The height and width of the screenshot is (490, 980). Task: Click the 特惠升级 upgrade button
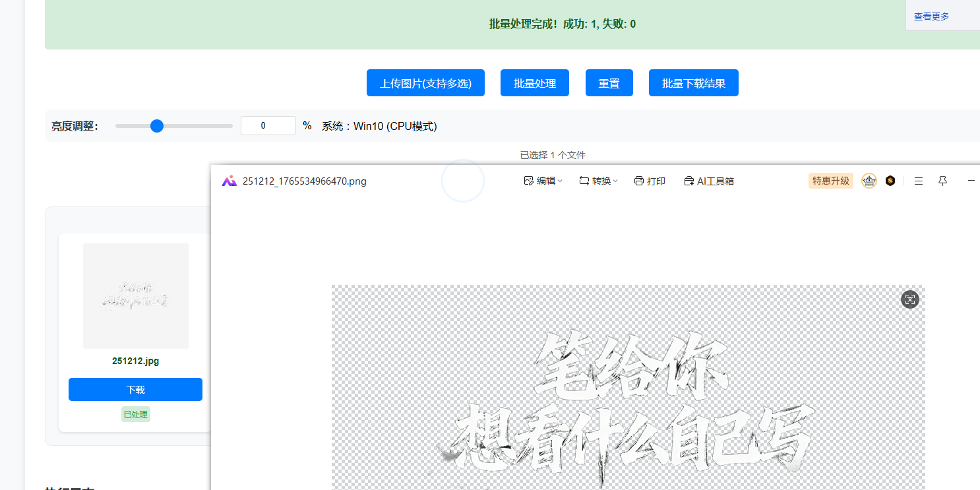(x=830, y=181)
